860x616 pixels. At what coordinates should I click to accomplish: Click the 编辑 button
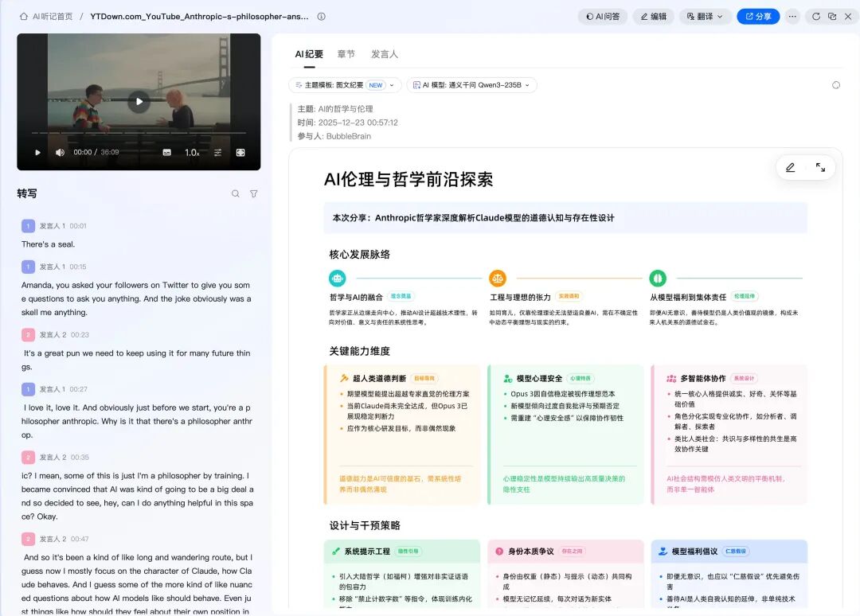coord(653,17)
